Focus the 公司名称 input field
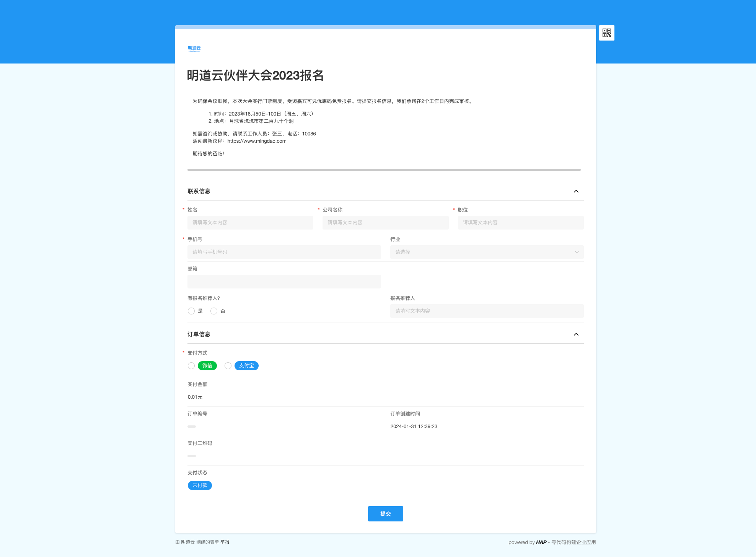 tap(385, 223)
